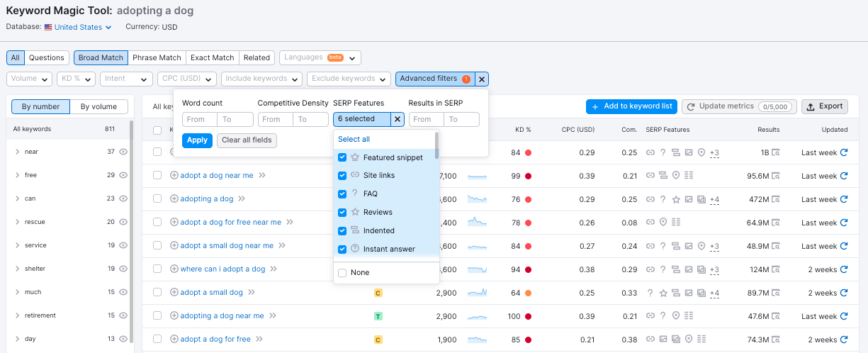Show the +4 more SERP features in 472M row
Viewport: 868px width, 353px height.
(714, 200)
